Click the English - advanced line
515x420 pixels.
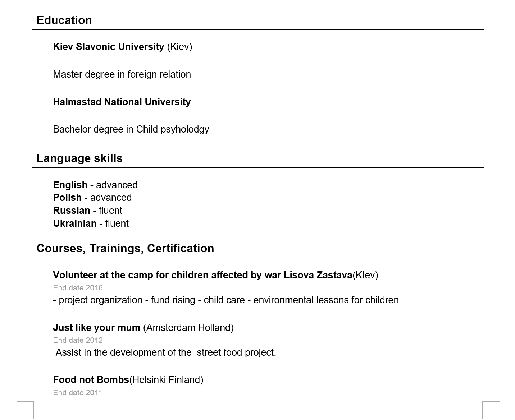click(95, 185)
